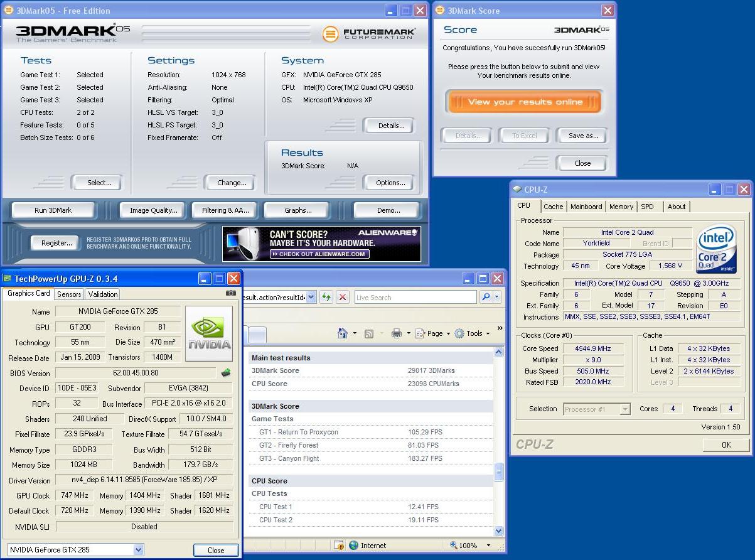The image size is (755, 560).
Task: Click the browser scrollbar down arrow
Action: coord(499,531)
